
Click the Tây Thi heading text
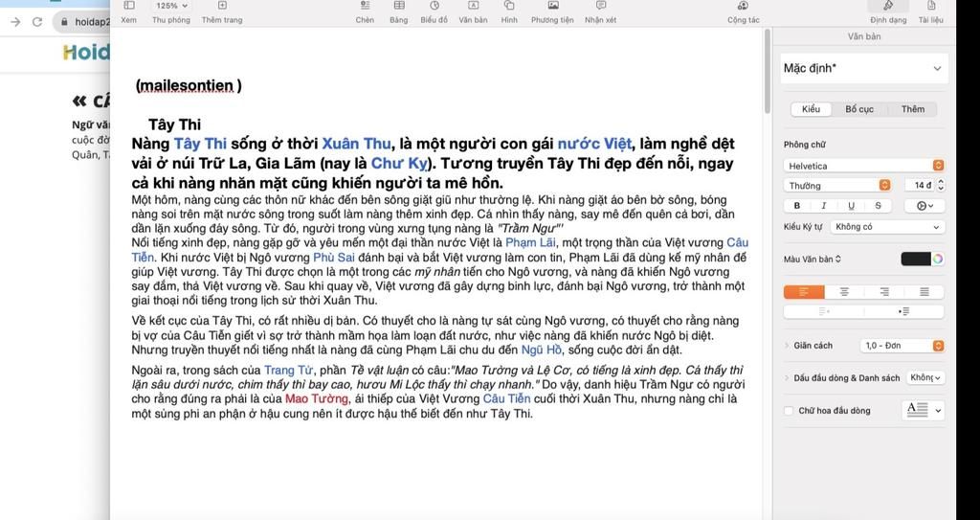tap(174, 124)
